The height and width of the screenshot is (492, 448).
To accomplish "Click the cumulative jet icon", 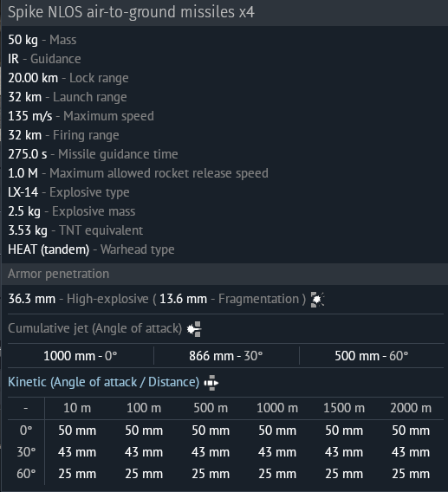I will pyautogui.click(x=194, y=329).
